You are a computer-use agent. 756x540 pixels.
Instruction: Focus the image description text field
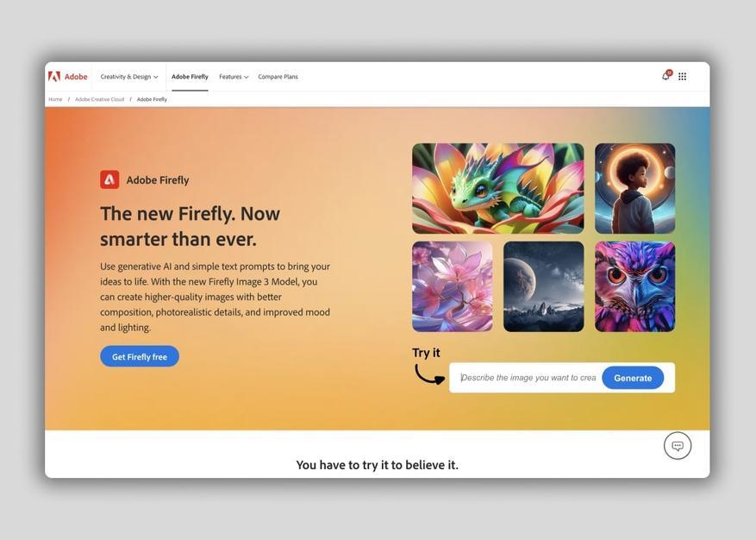click(528, 378)
